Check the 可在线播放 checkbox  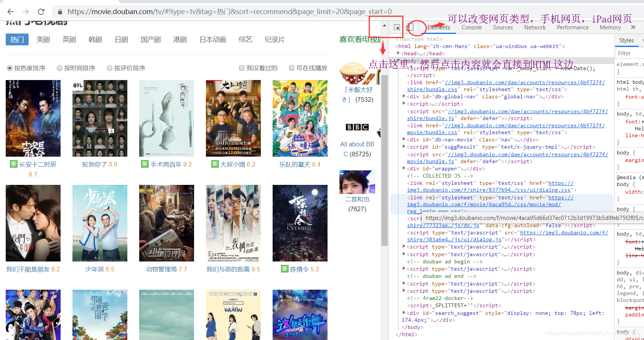click(292, 68)
